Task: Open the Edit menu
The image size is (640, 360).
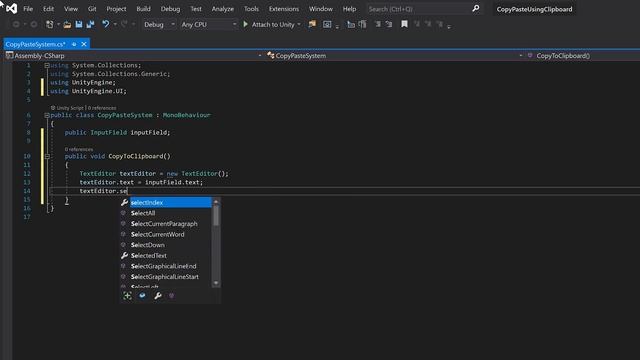Action: click(x=48, y=9)
